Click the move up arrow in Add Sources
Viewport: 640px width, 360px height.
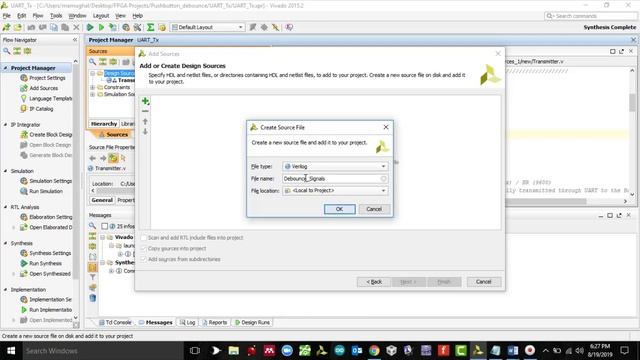[x=145, y=121]
